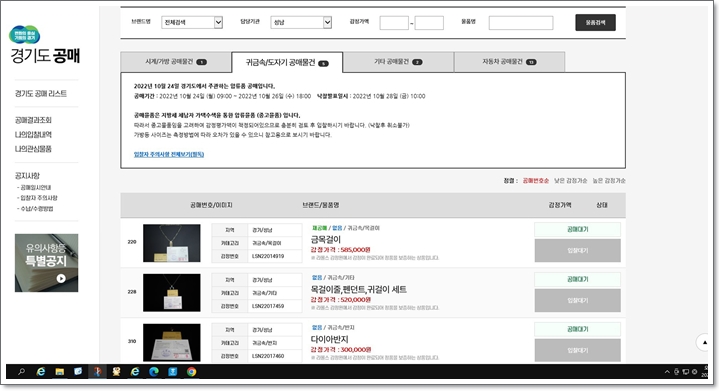The image size is (720, 391).
Task: Click 입찰대기 button for 금목걸이
Action: pyautogui.click(x=577, y=251)
